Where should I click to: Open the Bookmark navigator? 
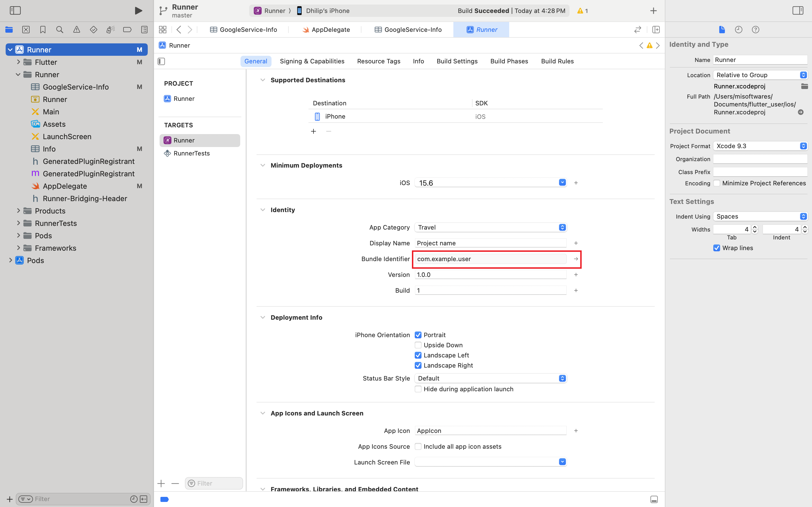[x=43, y=30]
